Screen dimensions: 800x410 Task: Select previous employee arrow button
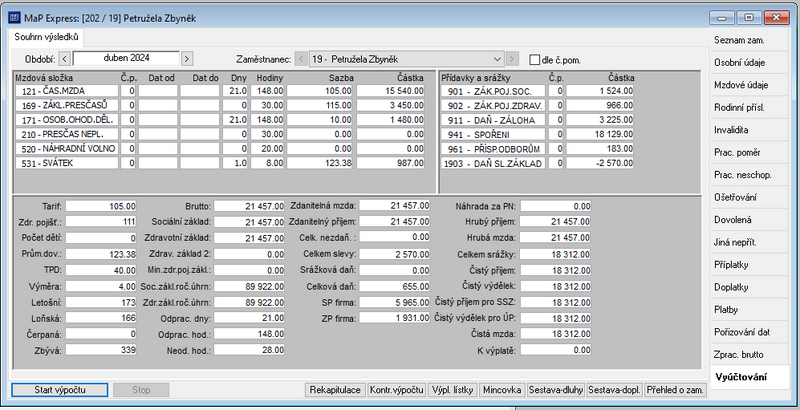point(302,59)
